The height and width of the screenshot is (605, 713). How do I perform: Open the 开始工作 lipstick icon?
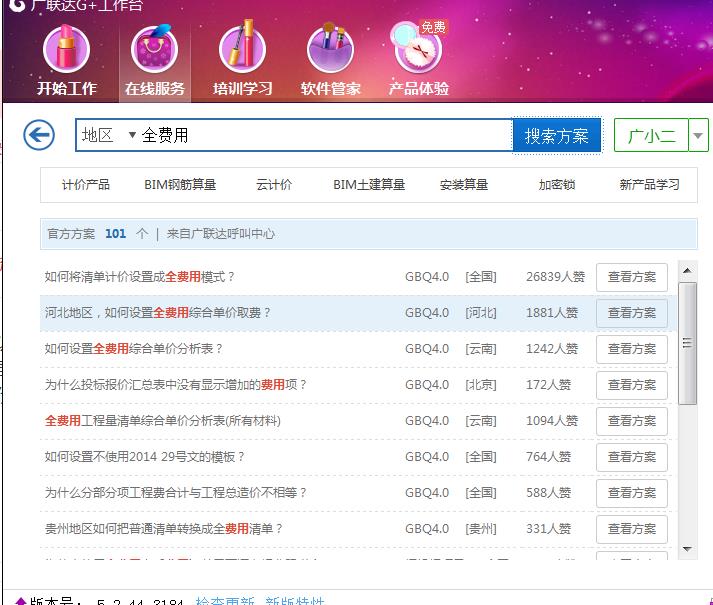coord(66,49)
